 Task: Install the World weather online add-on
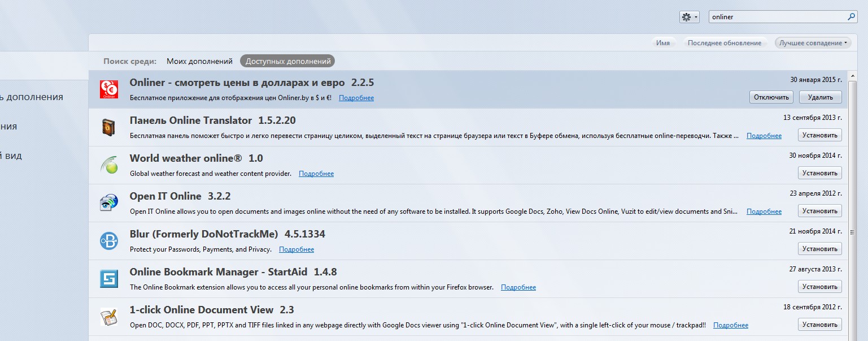coord(819,173)
